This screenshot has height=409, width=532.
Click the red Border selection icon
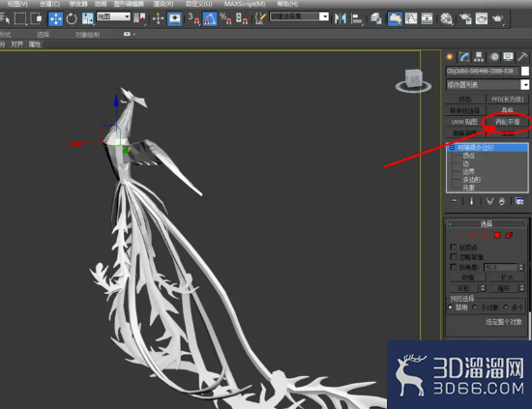tap(485, 235)
